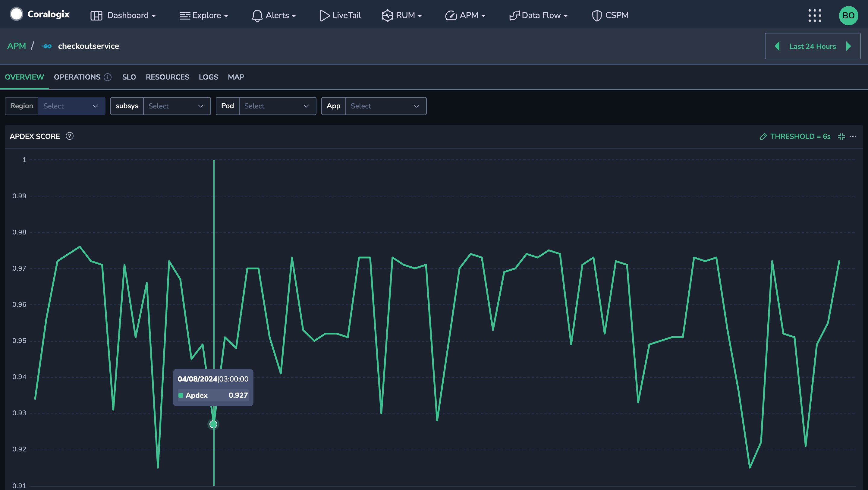Edit the THRESHOLD = 6s setting

click(795, 137)
